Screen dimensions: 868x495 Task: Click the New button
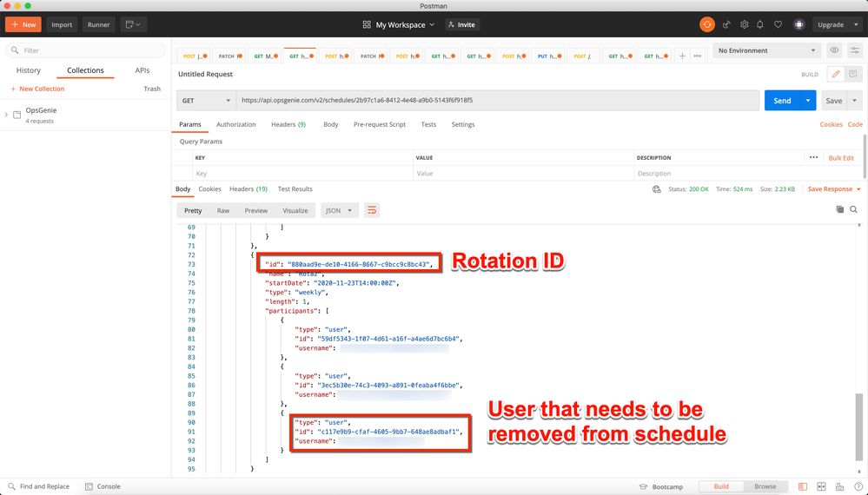point(23,24)
